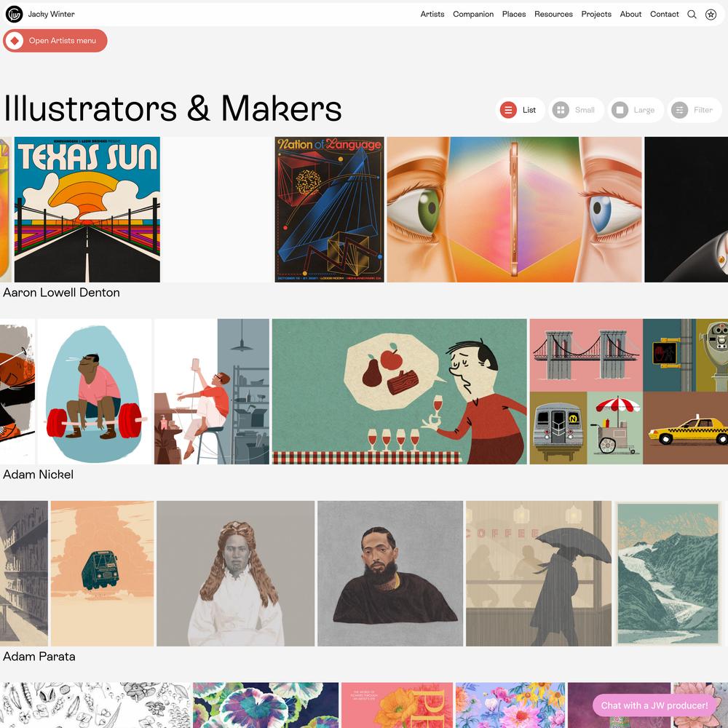The image size is (728, 728).
Task: View the umbrella coffee shop artwork
Action: point(539,574)
